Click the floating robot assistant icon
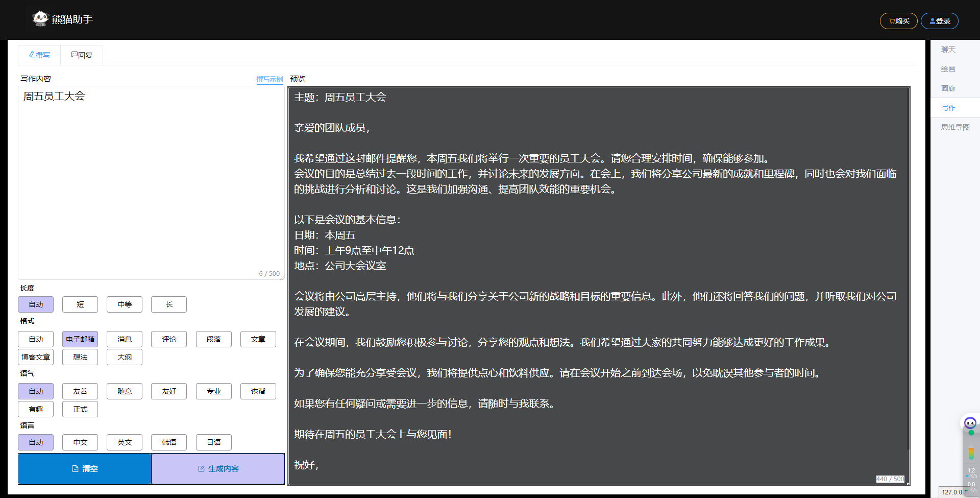The image size is (980, 498). (x=970, y=423)
